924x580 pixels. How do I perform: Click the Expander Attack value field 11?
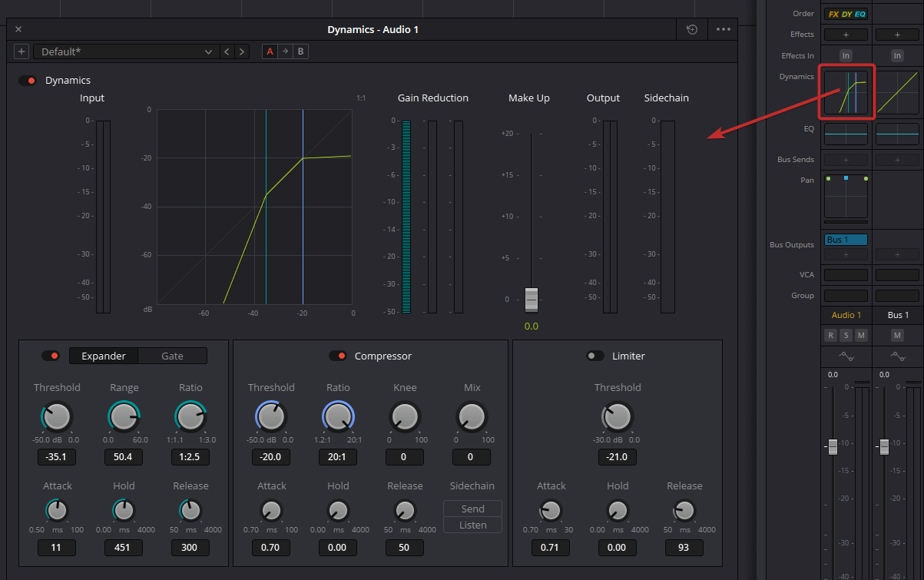pyautogui.click(x=57, y=548)
